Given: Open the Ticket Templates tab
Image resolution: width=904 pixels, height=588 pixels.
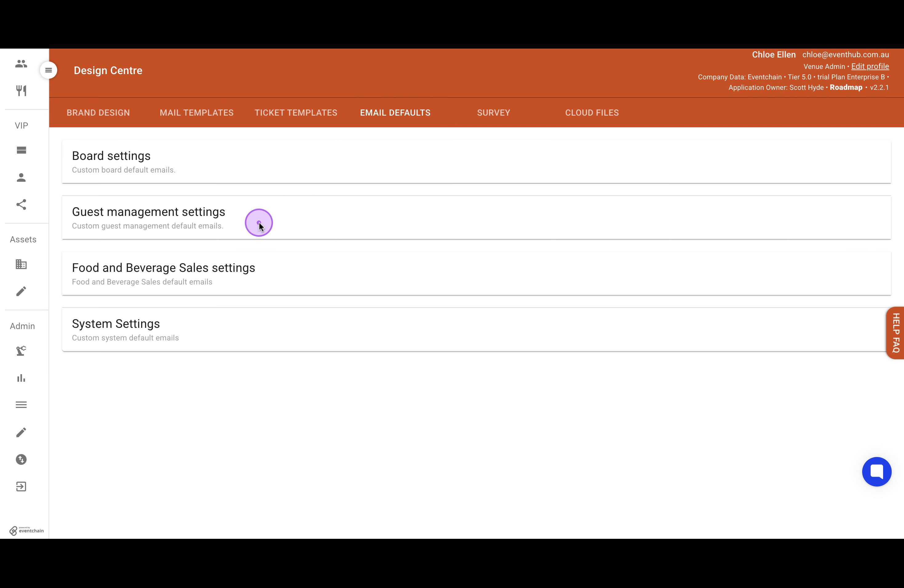Looking at the screenshot, I should (x=296, y=113).
